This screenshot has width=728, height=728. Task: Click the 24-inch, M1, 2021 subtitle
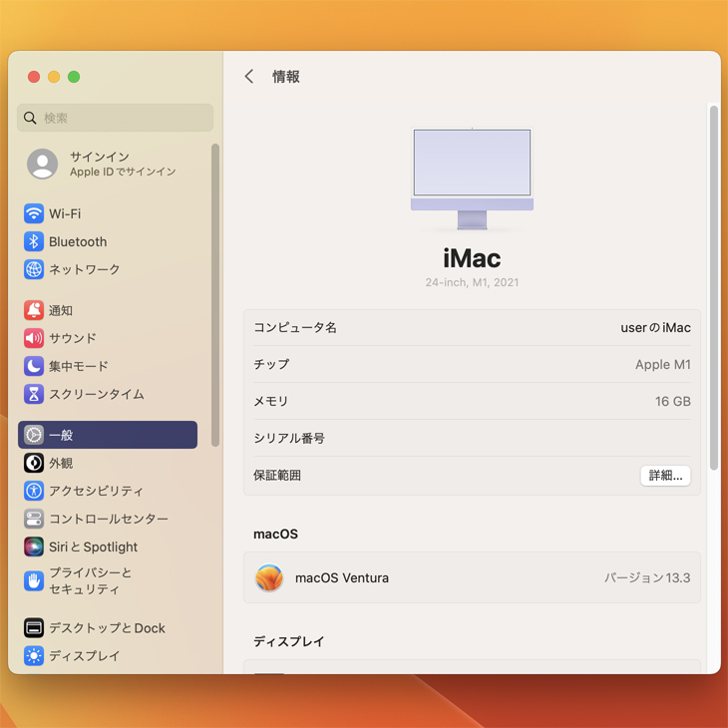472,282
